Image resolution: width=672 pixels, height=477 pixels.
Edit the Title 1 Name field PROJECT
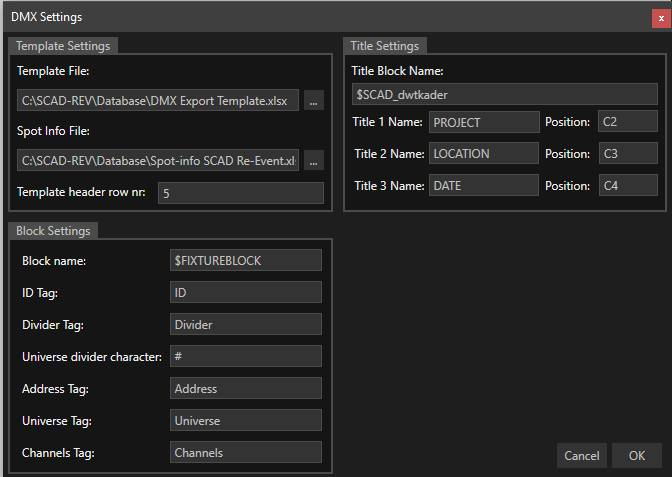coord(483,123)
